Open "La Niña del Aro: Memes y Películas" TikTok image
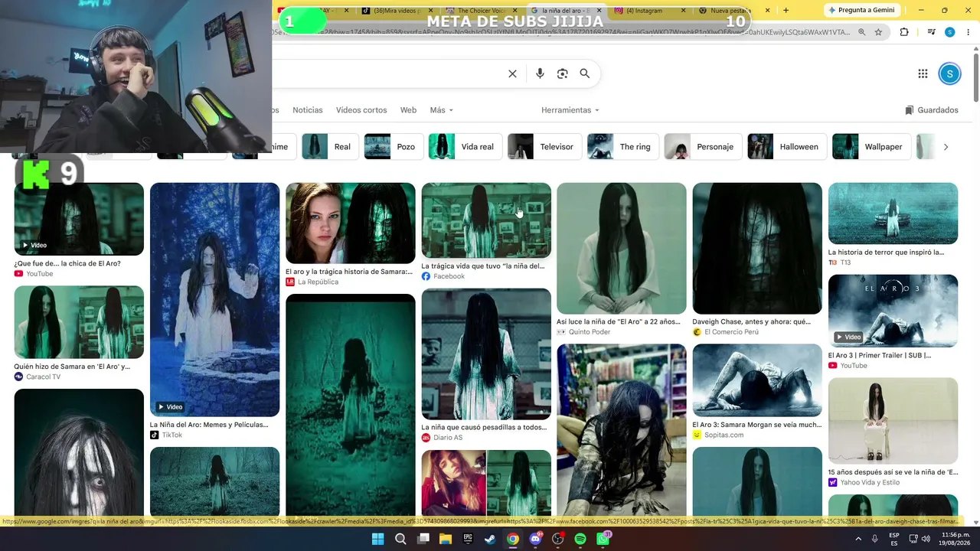Screen dimensions: 980x551 pyautogui.click(x=214, y=299)
